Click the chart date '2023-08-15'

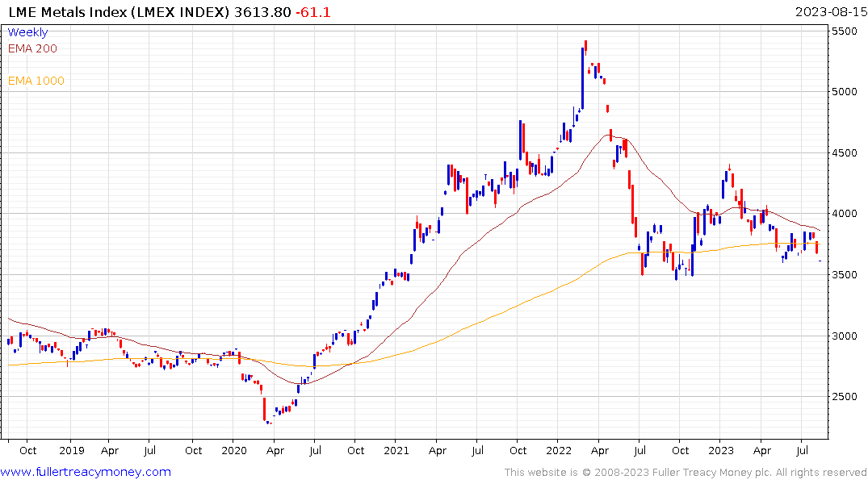point(831,12)
